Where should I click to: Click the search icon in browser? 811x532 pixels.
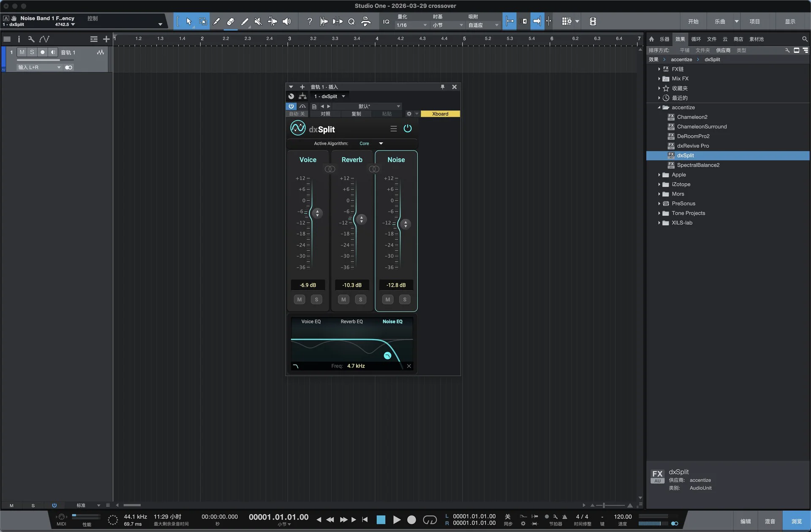pyautogui.click(x=804, y=39)
